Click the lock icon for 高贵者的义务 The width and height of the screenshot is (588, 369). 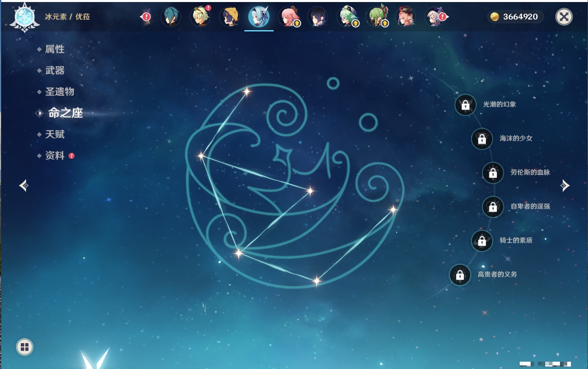pos(460,275)
